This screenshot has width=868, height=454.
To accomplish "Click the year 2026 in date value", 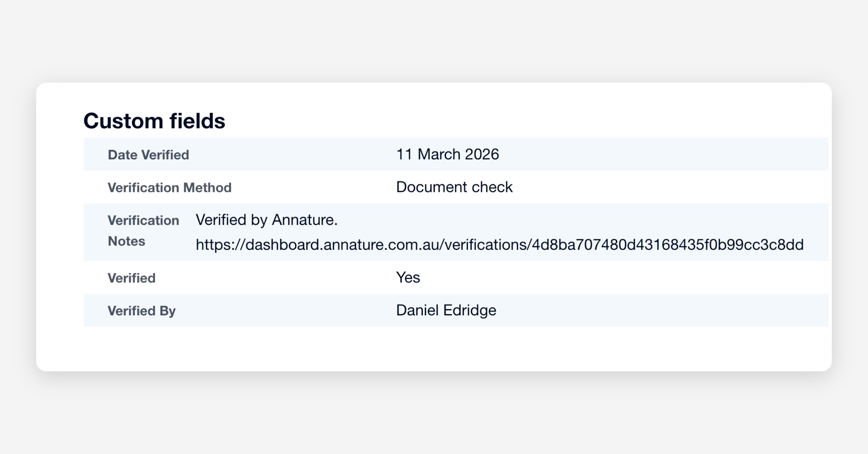I will (482, 155).
